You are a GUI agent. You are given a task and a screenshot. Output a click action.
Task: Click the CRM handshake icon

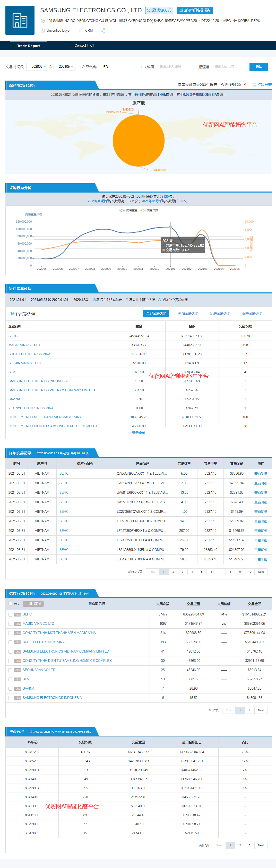[x=81, y=31]
